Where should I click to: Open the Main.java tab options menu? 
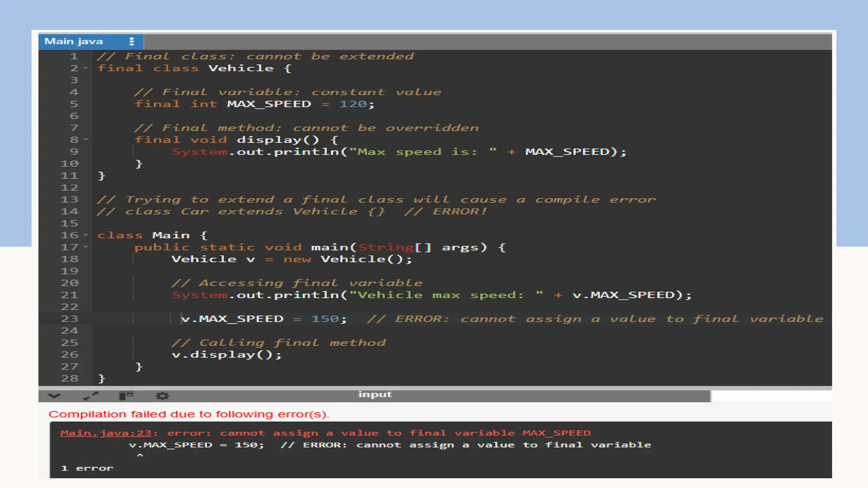coord(131,42)
